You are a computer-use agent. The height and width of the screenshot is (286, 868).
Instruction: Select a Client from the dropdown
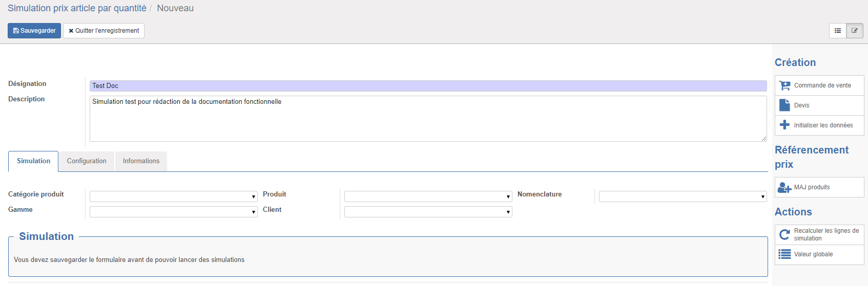[x=428, y=212]
